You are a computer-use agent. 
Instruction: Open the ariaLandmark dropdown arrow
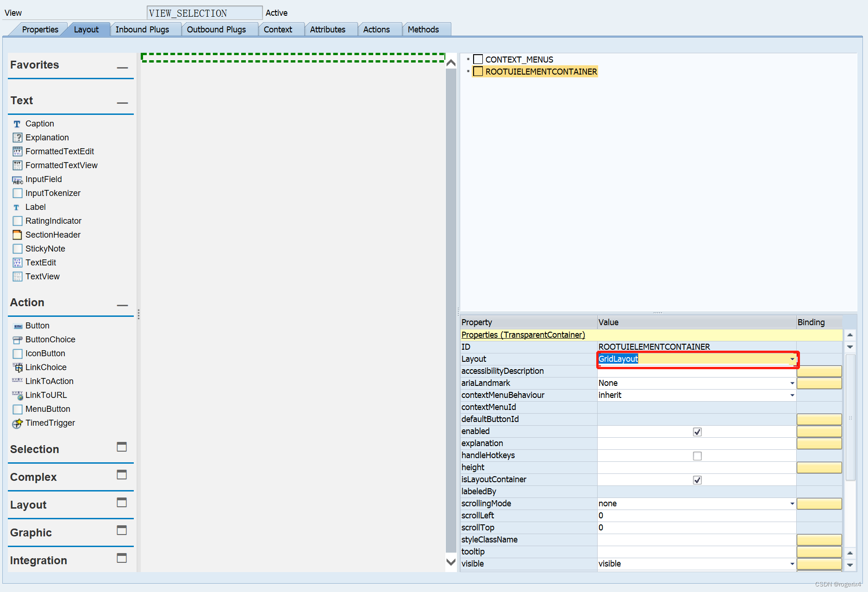[x=792, y=383]
